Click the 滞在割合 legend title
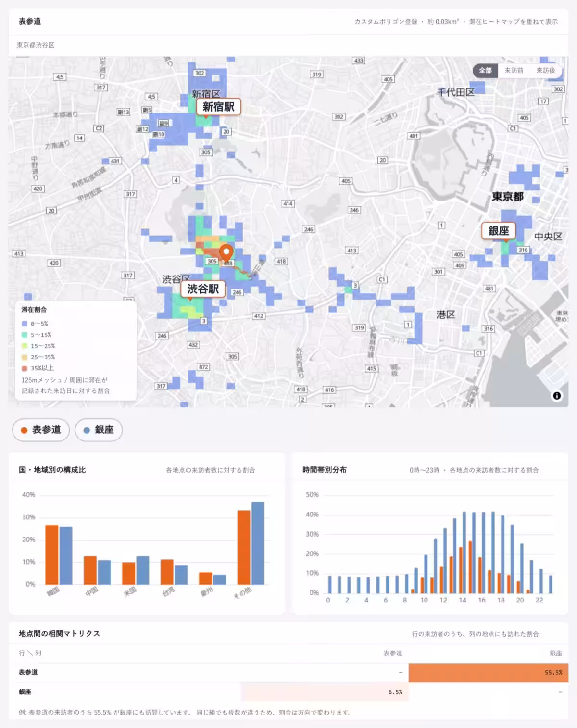Image resolution: width=577 pixels, height=728 pixels. click(34, 310)
